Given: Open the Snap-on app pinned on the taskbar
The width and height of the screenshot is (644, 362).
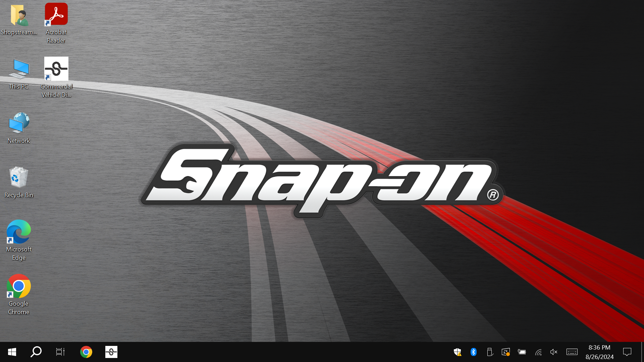Looking at the screenshot, I should point(111,352).
